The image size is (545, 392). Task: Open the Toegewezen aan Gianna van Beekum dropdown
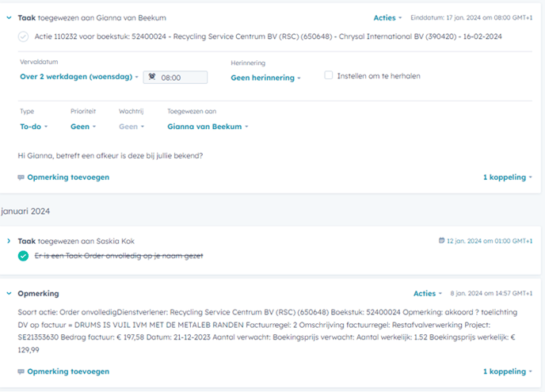[208, 127]
